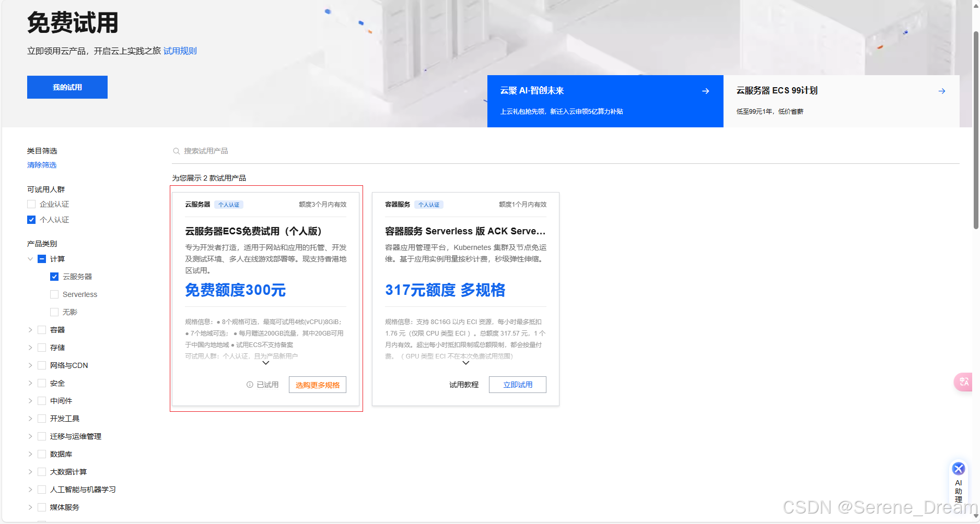Click the arrow on 云服务器 ECS 99计划 banner
The image size is (980, 524).
point(941,91)
